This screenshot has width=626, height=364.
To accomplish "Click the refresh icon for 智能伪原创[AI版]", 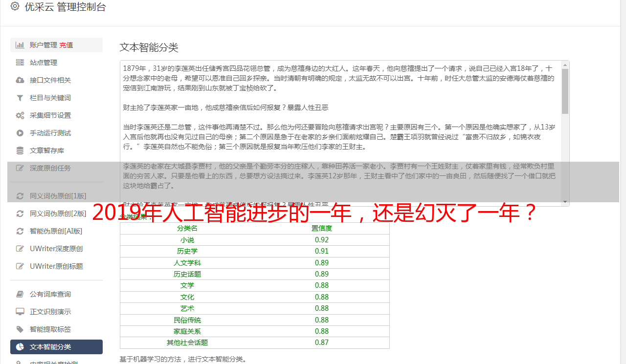I will coord(20,231).
